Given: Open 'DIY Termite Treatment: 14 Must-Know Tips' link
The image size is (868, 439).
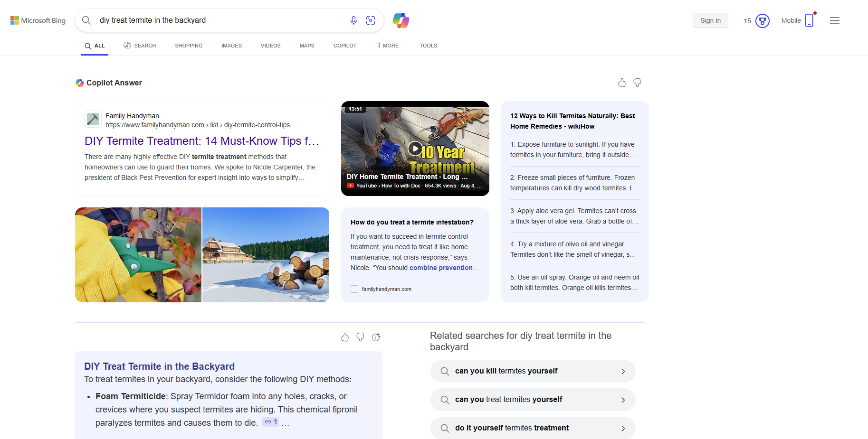Looking at the screenshot, I should pyautogui.click(x=201, y=141).
